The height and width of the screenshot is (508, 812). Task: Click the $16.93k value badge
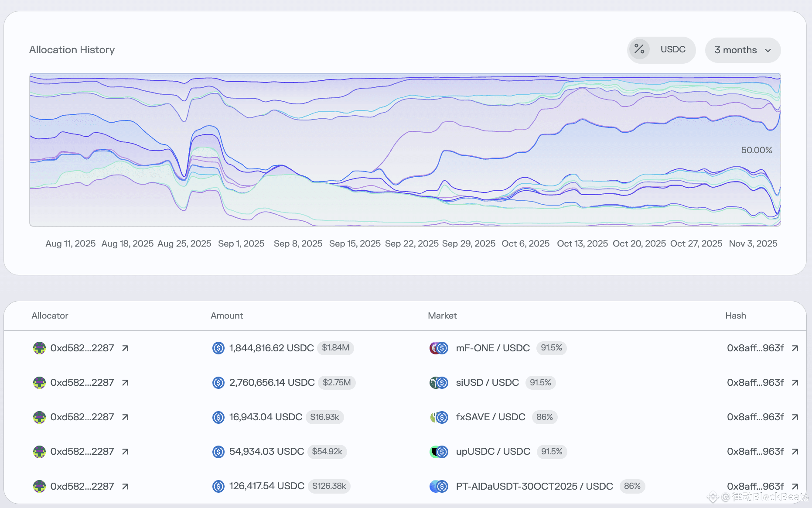coord(324,417)
